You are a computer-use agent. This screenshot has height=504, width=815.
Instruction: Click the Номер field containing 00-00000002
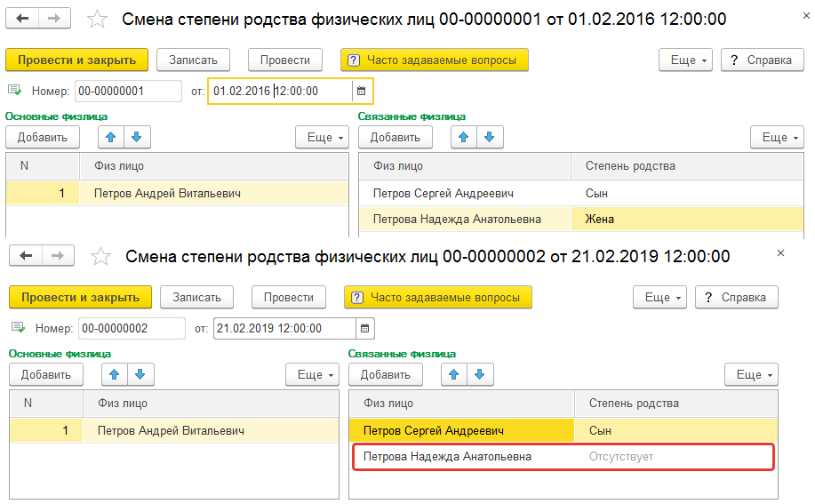coord(131,328)
